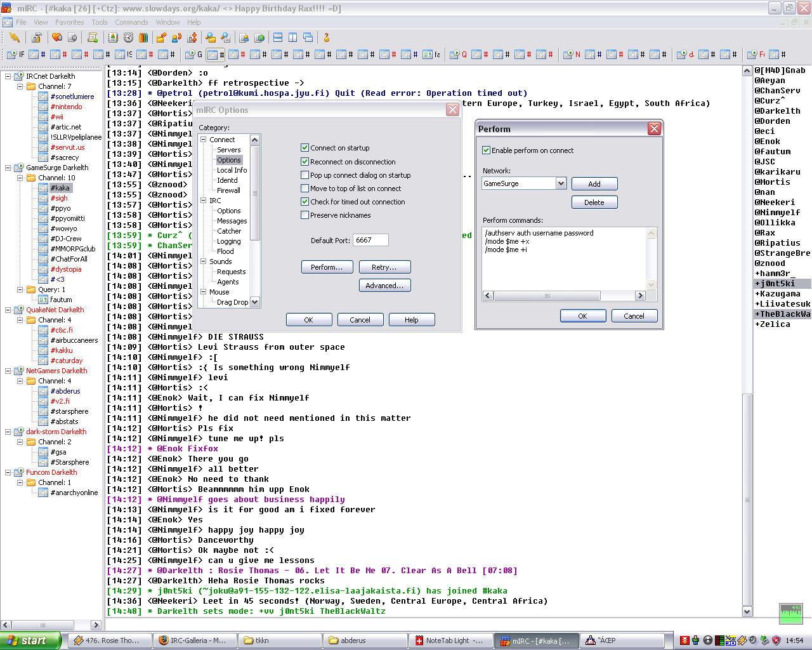This screenshot has width=812, height=650.
Task: Open the File menu
Action: (x=22, y=22)
